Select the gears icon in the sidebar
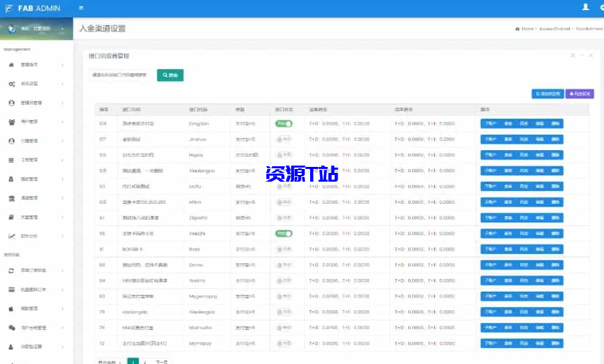 click(11, 84)
